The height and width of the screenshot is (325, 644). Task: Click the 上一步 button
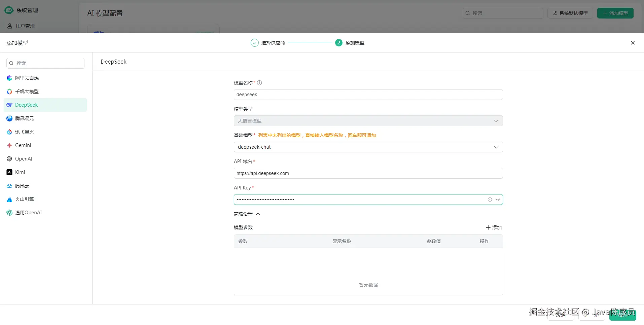coord(592,315)
